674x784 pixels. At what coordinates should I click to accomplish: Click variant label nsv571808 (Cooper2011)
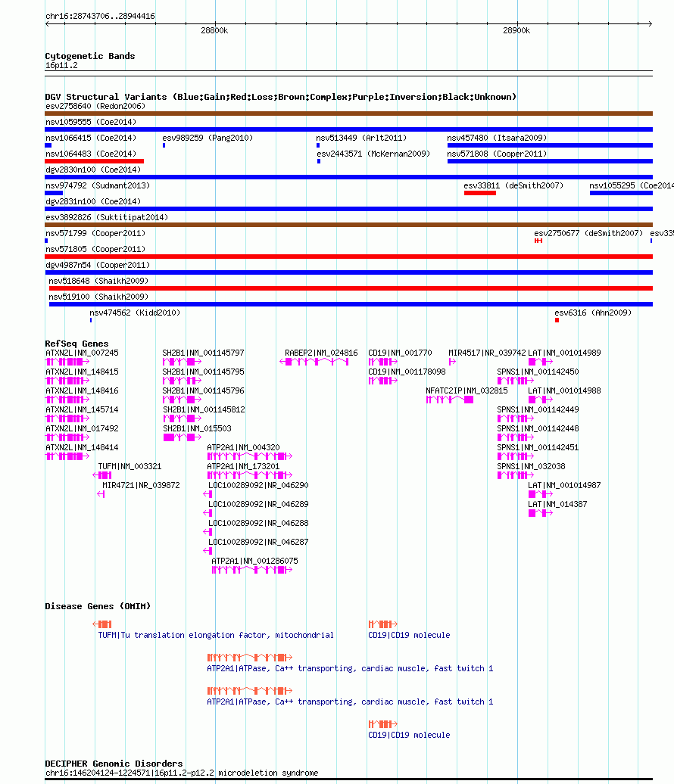coord(497,154)
